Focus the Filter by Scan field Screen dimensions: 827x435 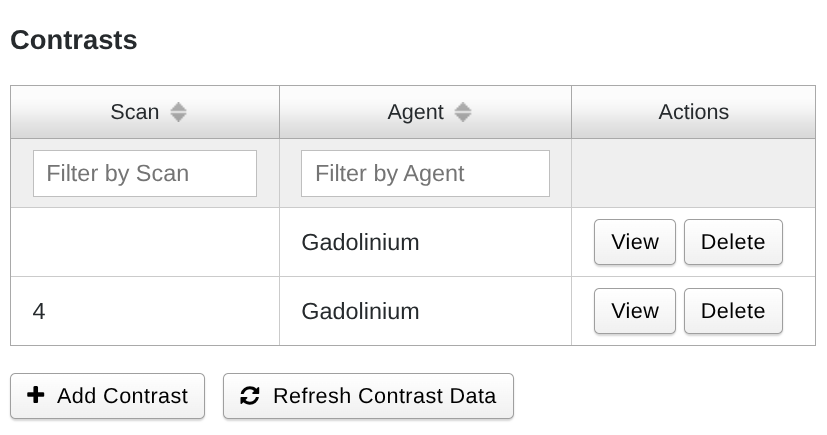[145, 174]
